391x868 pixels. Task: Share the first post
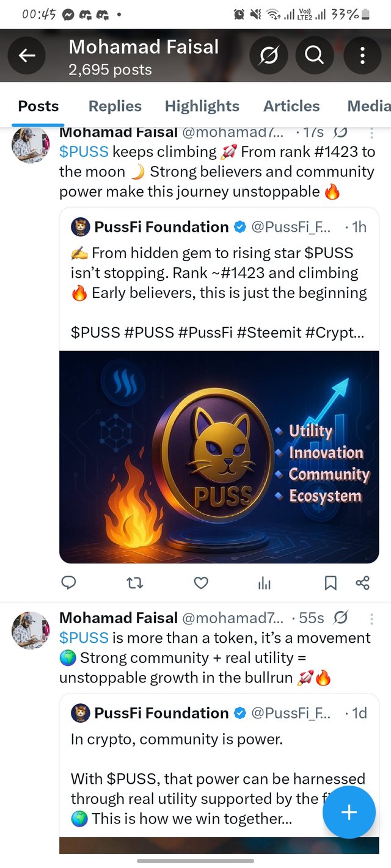[362, 583]
